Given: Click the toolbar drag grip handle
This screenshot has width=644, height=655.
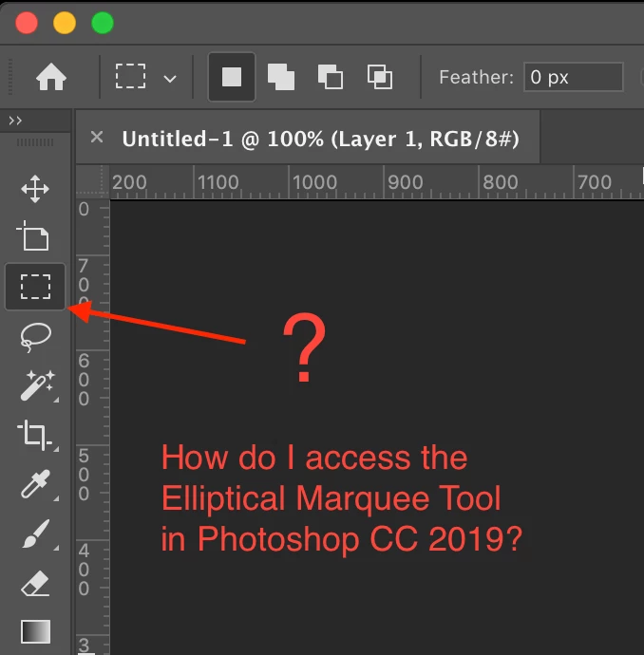Looking at the screenshot, I should [x=35, y=142].
